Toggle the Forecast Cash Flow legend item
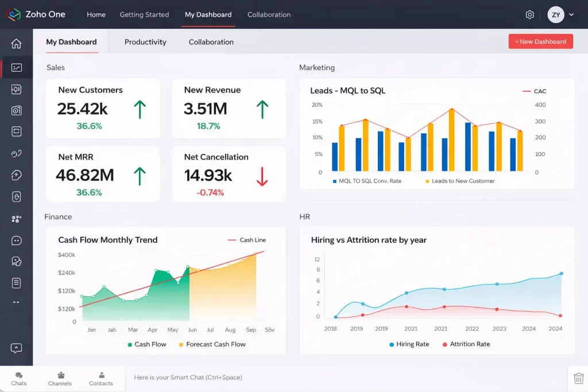The height and width of the screenshot is (392, 588). pyautogui.click(x=212, y=344)
